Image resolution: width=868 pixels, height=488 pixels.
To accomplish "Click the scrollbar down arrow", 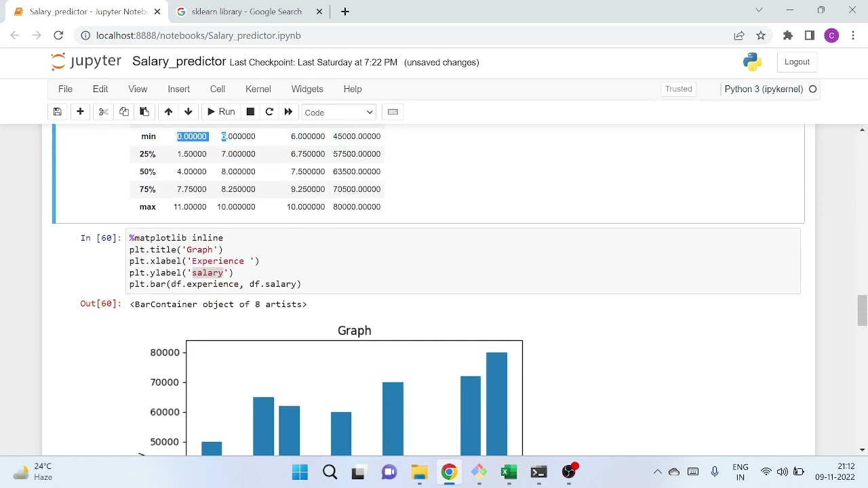I will (x=862, y=449).
